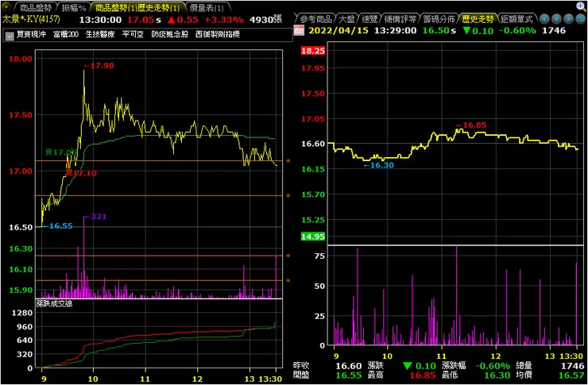Image resolution: width=588 pixels, height=385 pixels.
Task: Click the blue left arrow navigation icon
Action: click(x=544, y=19)
